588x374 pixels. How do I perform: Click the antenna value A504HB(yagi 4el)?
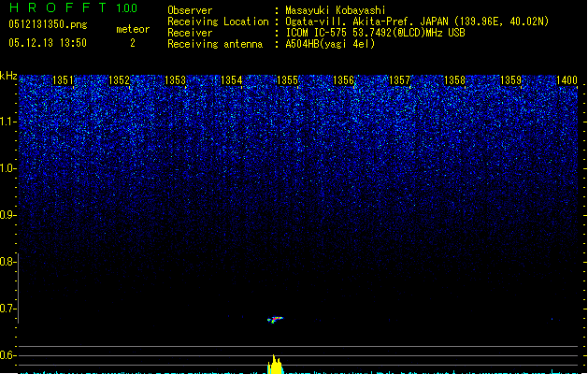tap(330, 44)
